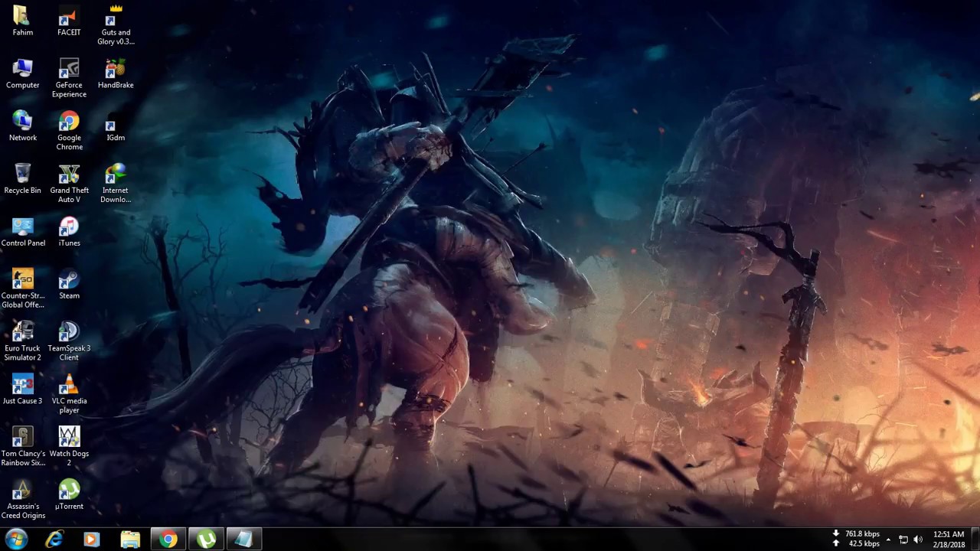Screen dimensions: 980x551
Task: Open the volume speaker tray icon
Action: [x=918, y=540]
